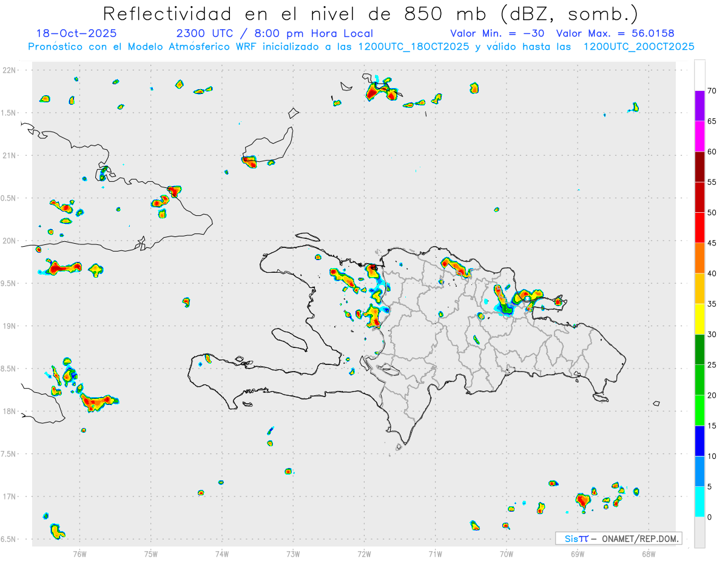The height and width of the screenshot is (562, 728).
Task: Select the '72W' longitude label
Action: pyautogui.click(x=364, y=554)
